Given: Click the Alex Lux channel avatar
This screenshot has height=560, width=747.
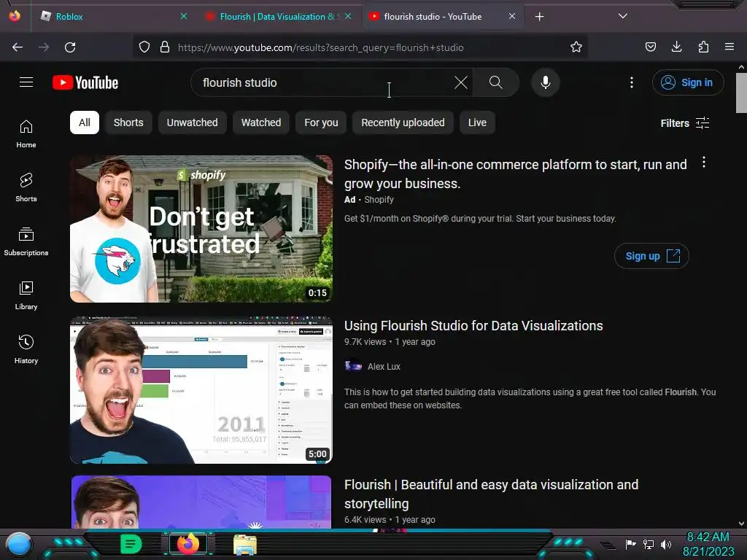Looking at the screenshot, I should [x=353, y=366].
